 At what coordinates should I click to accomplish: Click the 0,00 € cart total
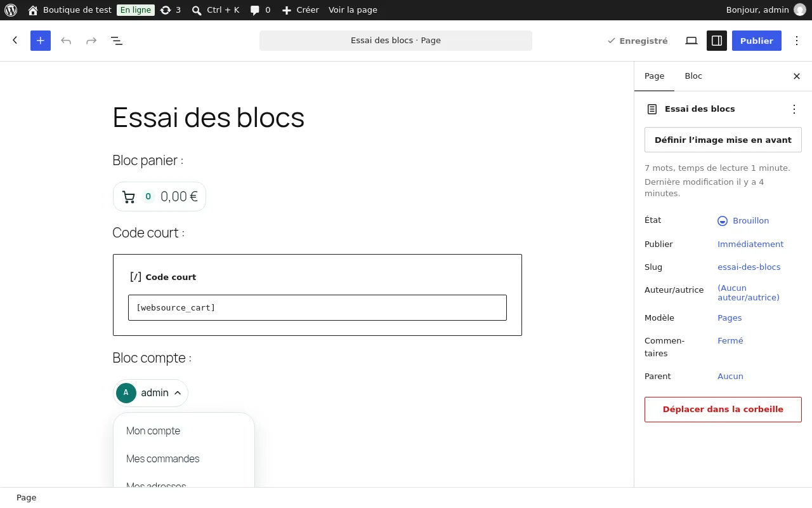(179, 197)
